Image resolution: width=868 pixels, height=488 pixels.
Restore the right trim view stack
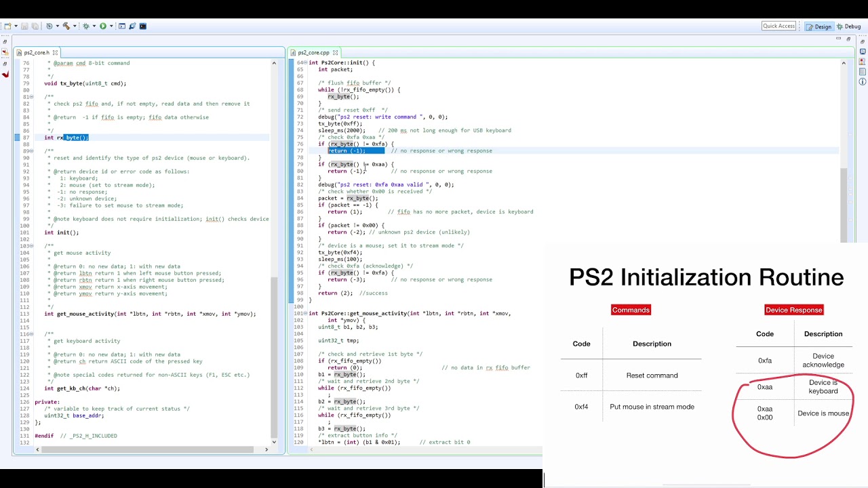(863, 42)
